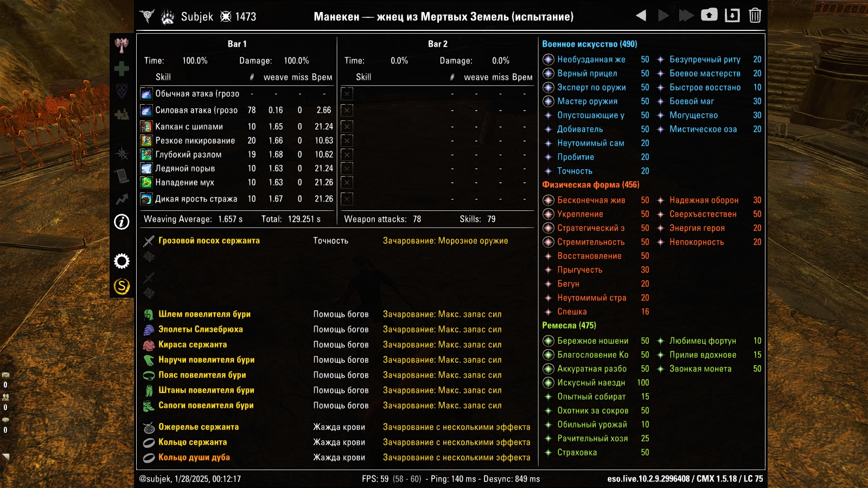868x488 pixels.
Task: Click the @subjek, 1/28/2025 timestamp text
Action: point(190,479)
